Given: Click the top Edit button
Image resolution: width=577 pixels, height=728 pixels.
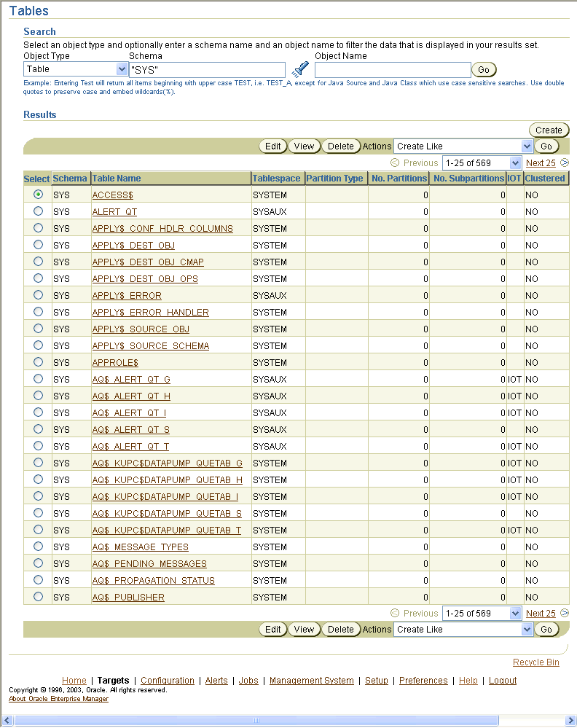Looking at the screenshot, I should click(273, 146).
